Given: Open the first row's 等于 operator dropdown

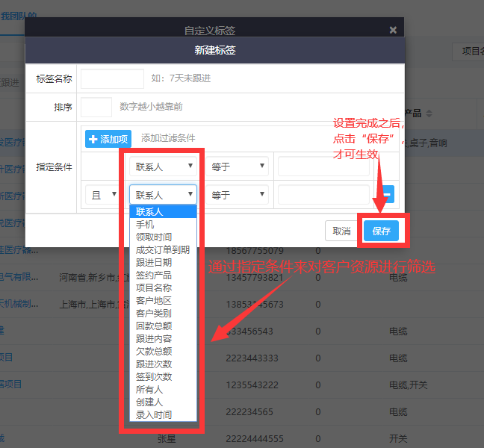Looking at the screenshot, I should click(x=237, y=167).
